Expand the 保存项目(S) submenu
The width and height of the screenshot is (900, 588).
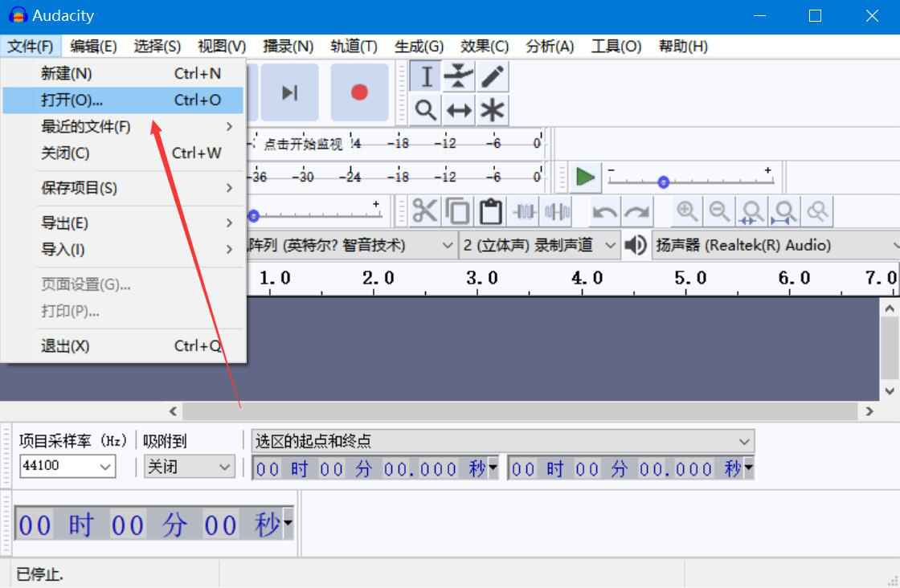tap(123, 188)
